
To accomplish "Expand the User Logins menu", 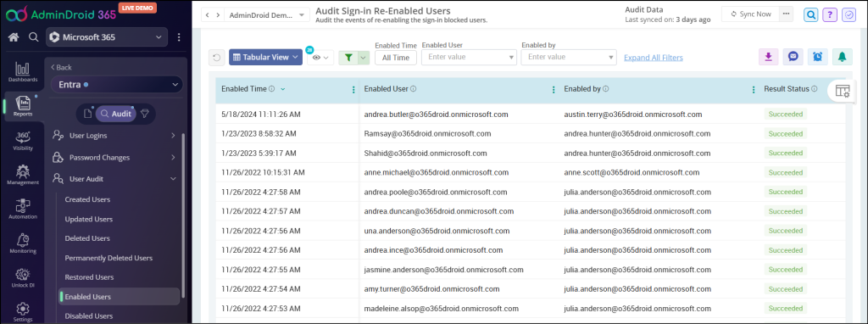I will 114,136.
